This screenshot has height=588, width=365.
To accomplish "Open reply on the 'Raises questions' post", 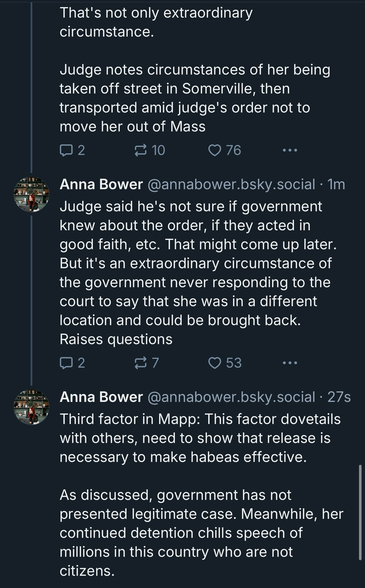I will pyautogui.click(x=72, y=363).
